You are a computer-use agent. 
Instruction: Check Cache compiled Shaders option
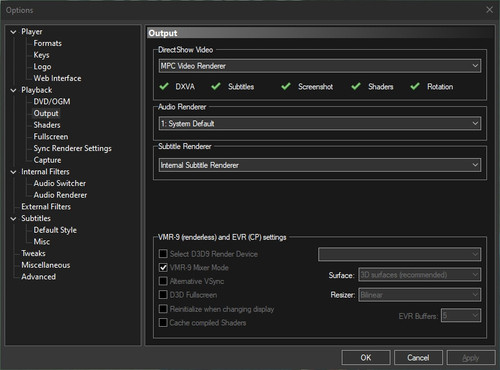[163, 322]
